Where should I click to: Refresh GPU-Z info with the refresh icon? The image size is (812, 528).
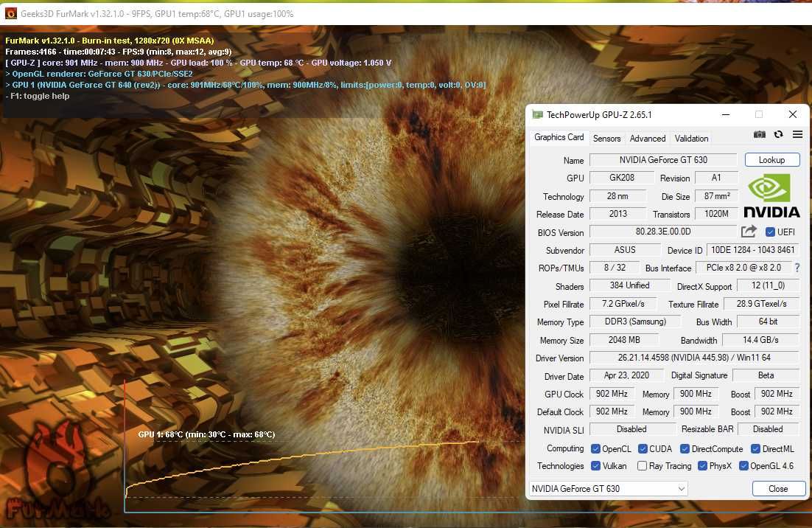(x=778, y=135)
